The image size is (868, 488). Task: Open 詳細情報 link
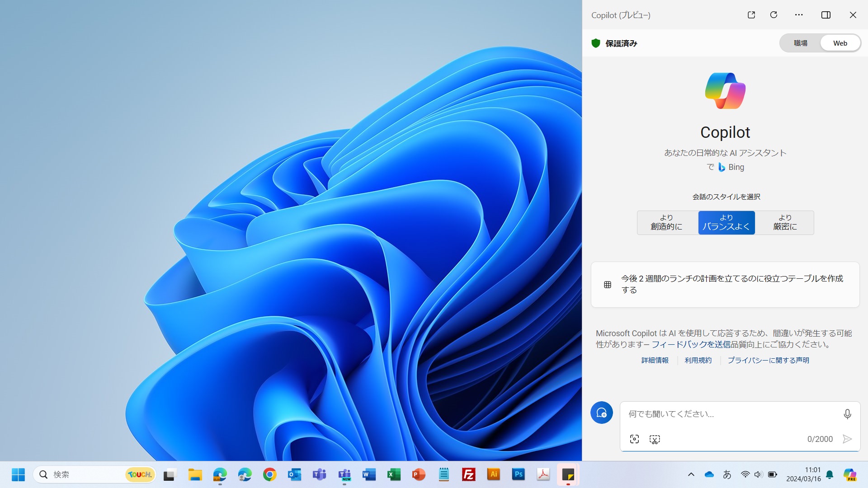[655, 360]
